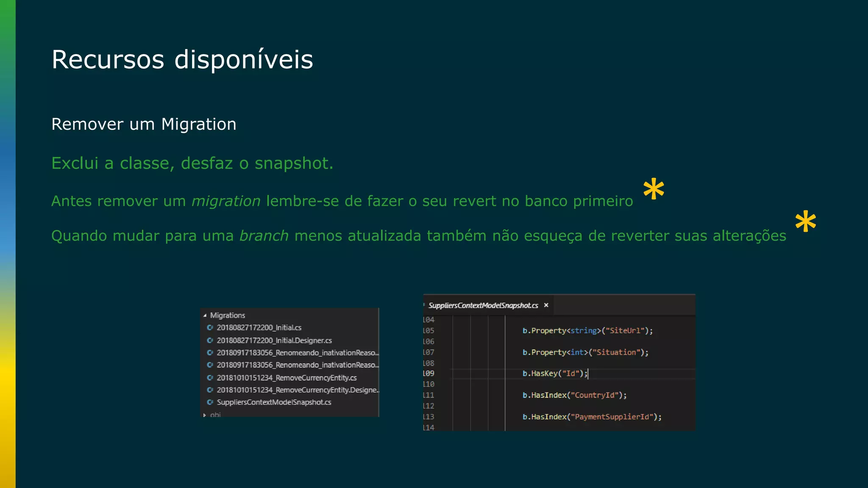The width and height of the screenshot is (868, 488).
Task: Collapse the Migrations folder arrow
Action: click(205, 316)
